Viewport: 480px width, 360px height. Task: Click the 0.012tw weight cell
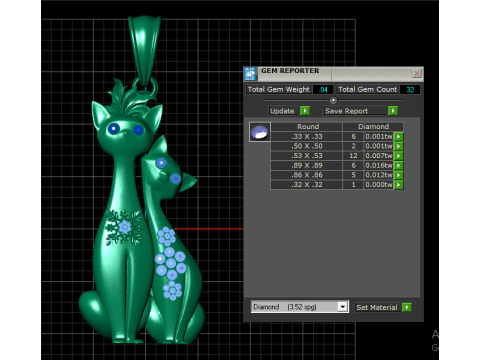pos(378,175)
